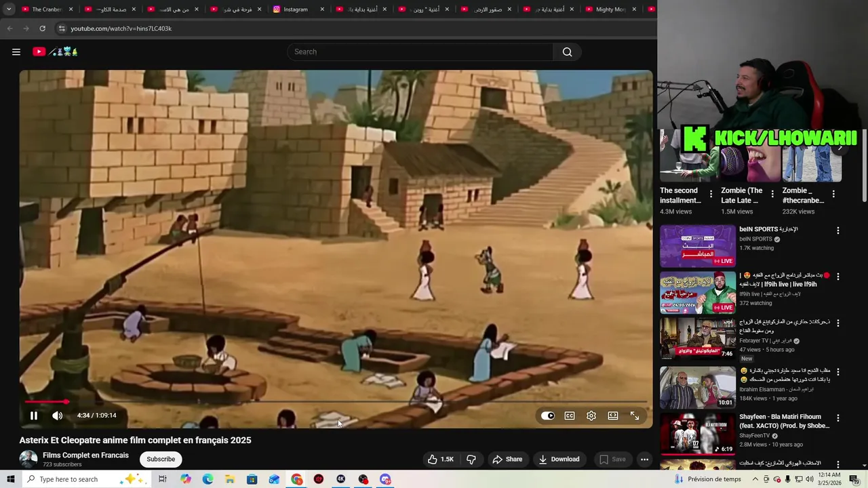Dislike the video with thumbs down
Image resolution: width=868 pixels, height=488 pixels.
(x=471, y=459)
